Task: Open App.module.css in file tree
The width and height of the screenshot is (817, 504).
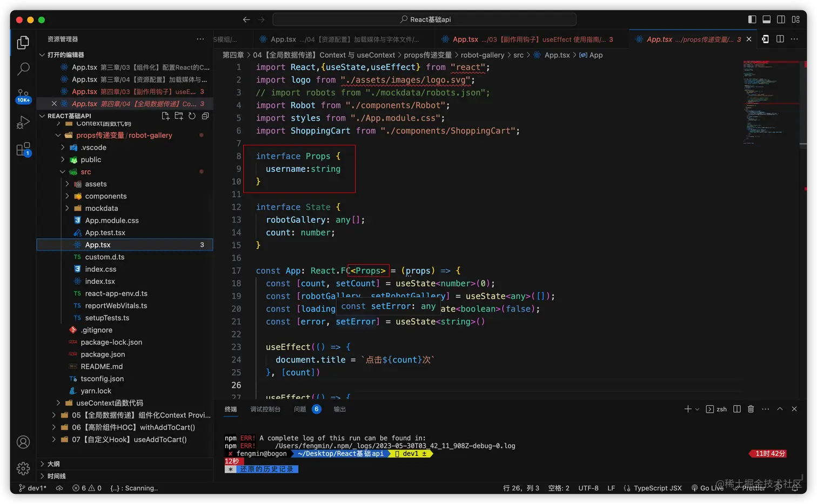Action: [x=112, y=220]
